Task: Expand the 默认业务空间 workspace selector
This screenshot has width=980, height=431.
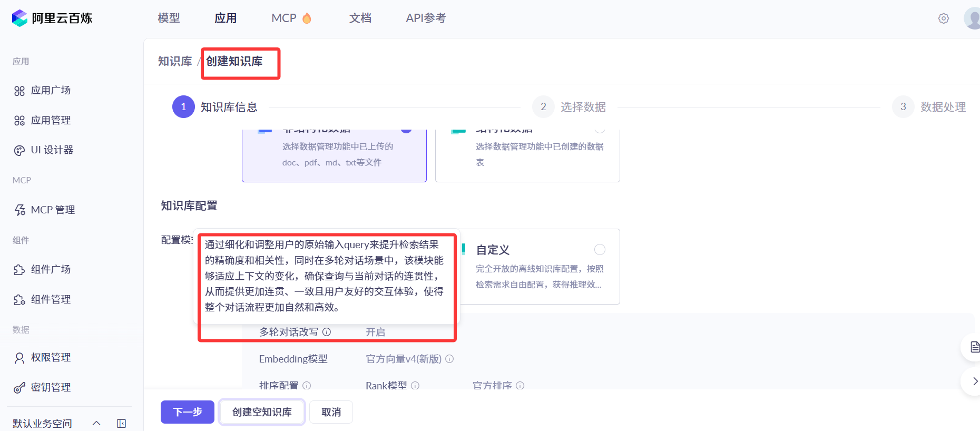Action: [x=56, y=424]
